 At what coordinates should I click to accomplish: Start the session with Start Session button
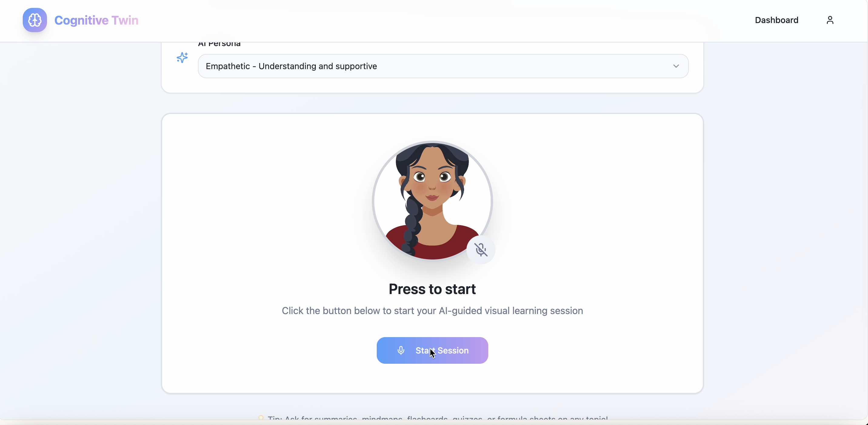432,350
